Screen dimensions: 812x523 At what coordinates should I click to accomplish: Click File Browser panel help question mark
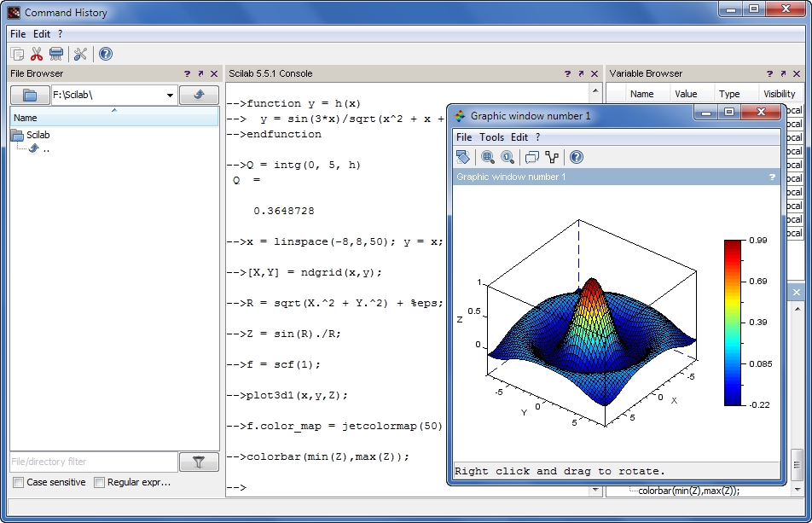(x=187, y=73)
